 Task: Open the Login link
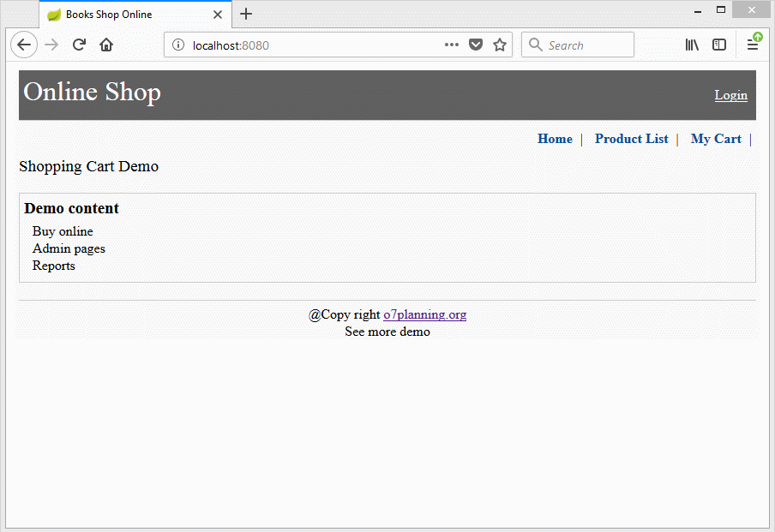pyautogui.click(x=730, y=95)
